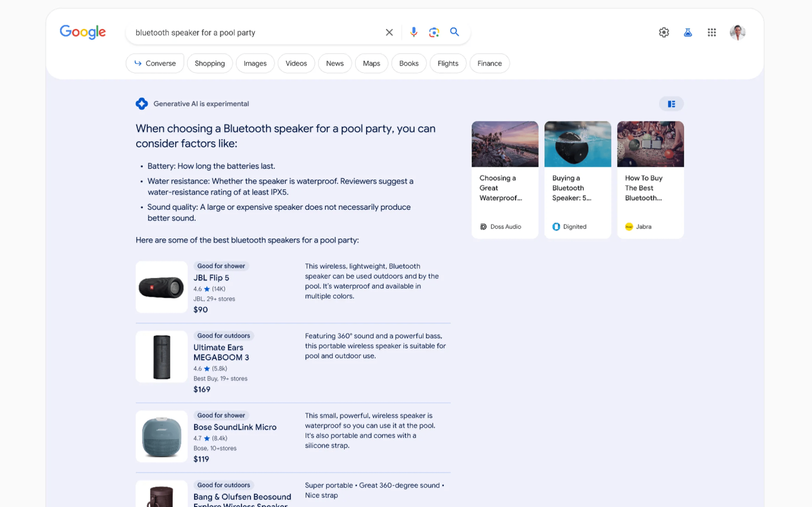The height and width of the screenshot is (507, 812).
Task: Toggle the AI snapshot layout view
Action: pyautogui.click(x=671, y=104)
